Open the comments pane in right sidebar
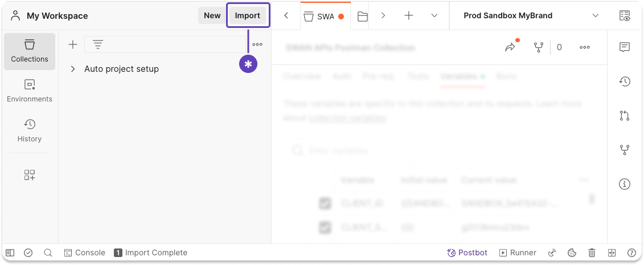The width and height of the screenshot is (644, 265). 625,47
